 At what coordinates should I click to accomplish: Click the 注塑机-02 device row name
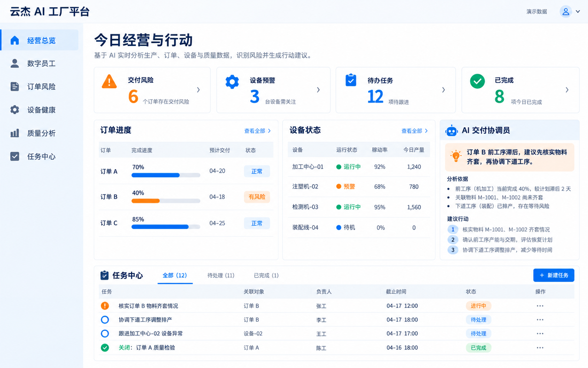pos(305,187)
